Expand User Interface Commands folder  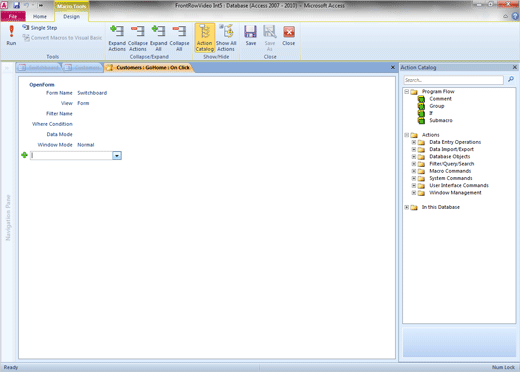(x=414, y=185)
